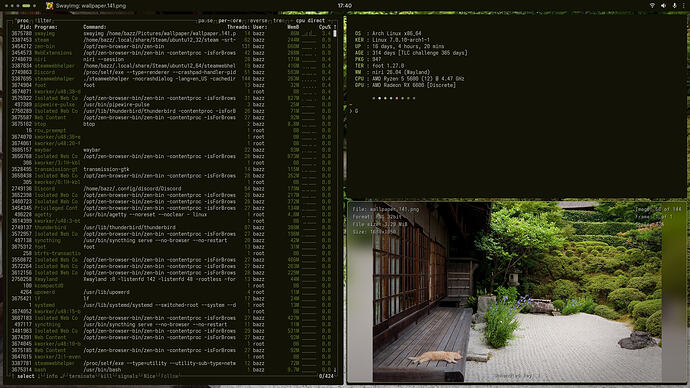
Task: Click the 'Command:' column header
Action: (95, 27)
